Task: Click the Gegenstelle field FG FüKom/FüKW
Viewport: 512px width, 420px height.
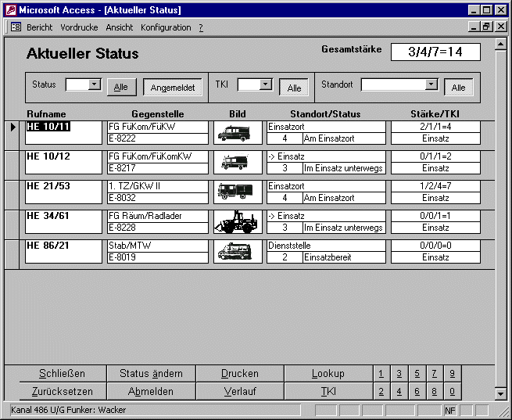Action: coord(158,127)
